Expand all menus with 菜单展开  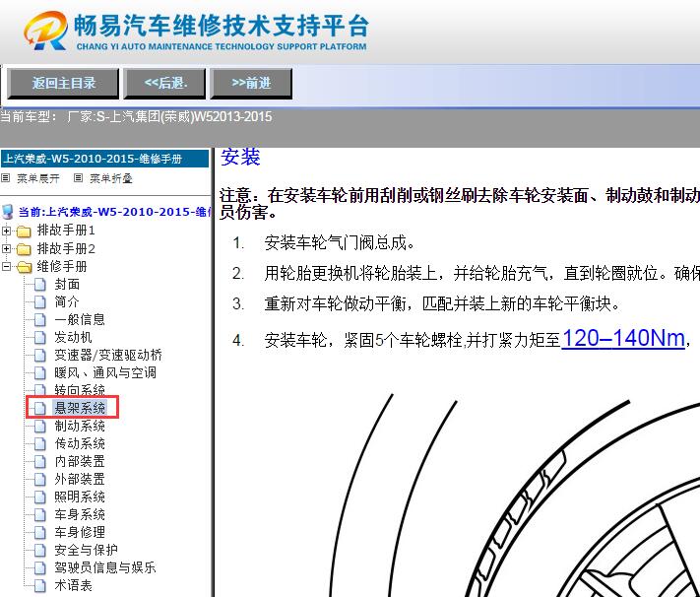click(38, 178)
